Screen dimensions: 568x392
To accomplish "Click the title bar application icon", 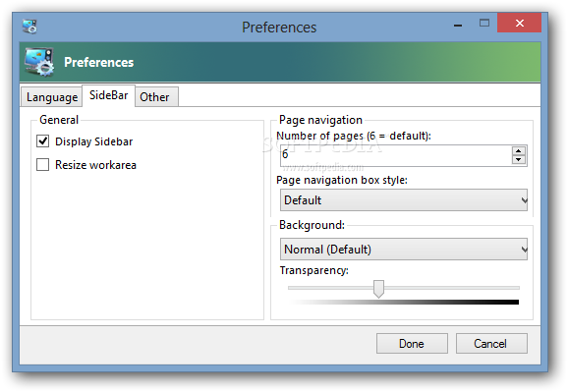I will coord(29,27).
